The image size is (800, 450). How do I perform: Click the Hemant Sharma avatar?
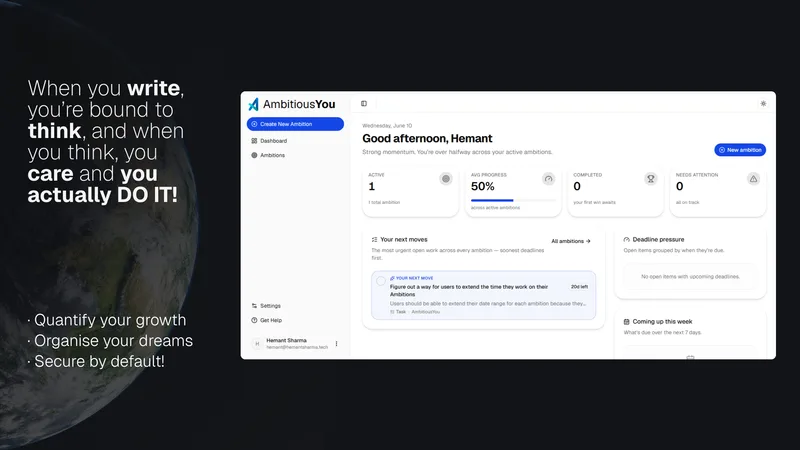[x=257, y=344]
